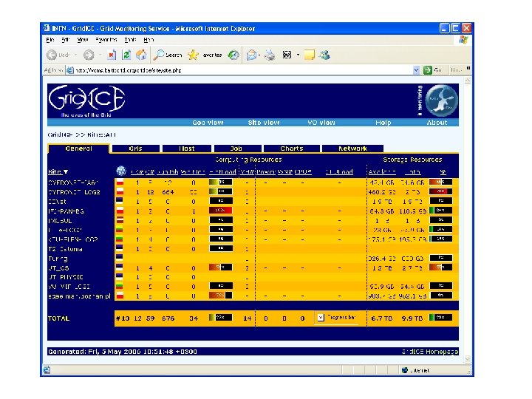Screen dimensions: 532x399
Task: Switch to the Job tab
Action: [237, 149]
